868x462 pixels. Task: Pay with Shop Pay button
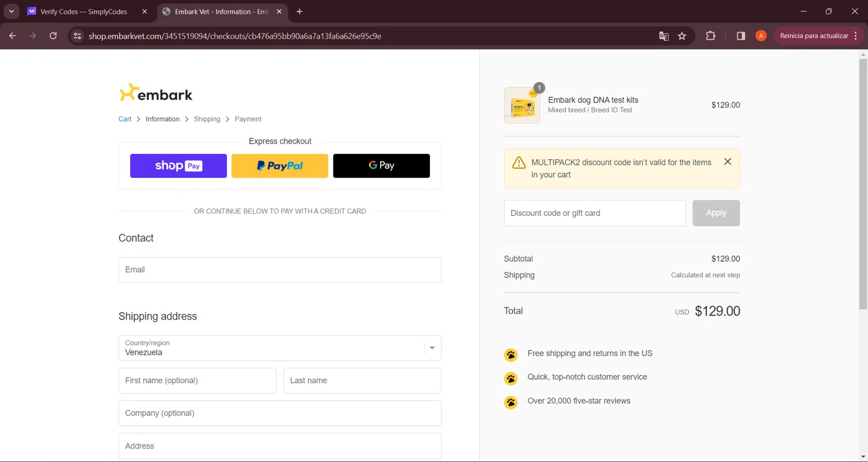(x=178, y=166)
